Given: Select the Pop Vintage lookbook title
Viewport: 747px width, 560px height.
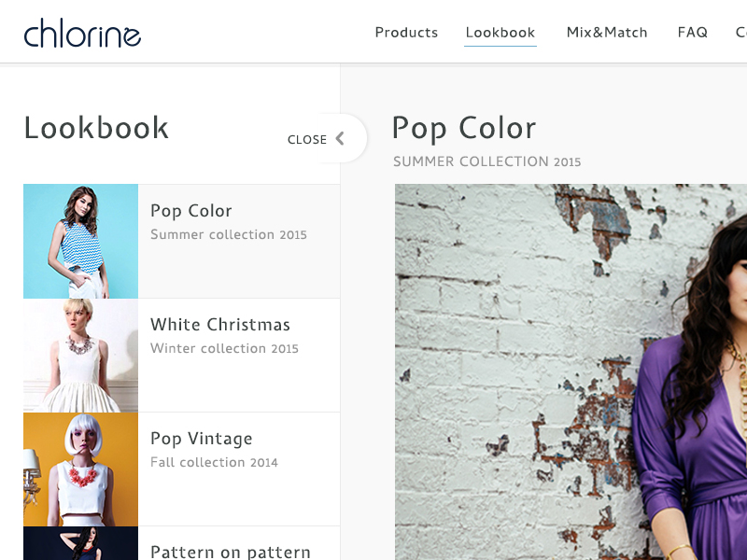Looking at the screenshot, I should coord(202,439).
